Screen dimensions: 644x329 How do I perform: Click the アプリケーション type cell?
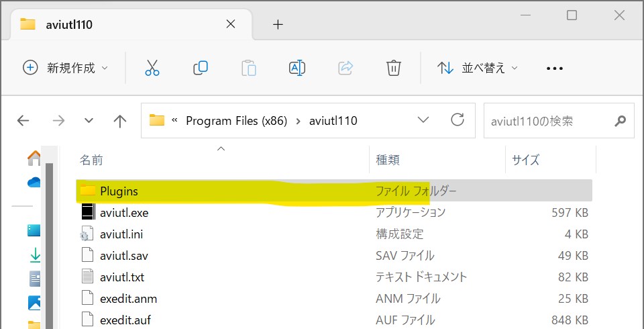(x=411, y=213)
